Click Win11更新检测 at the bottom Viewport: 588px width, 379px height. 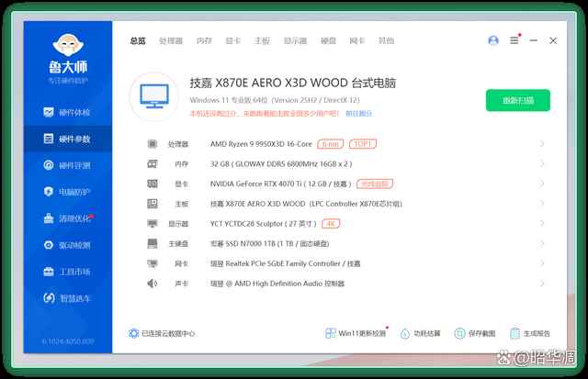point(356,333)
